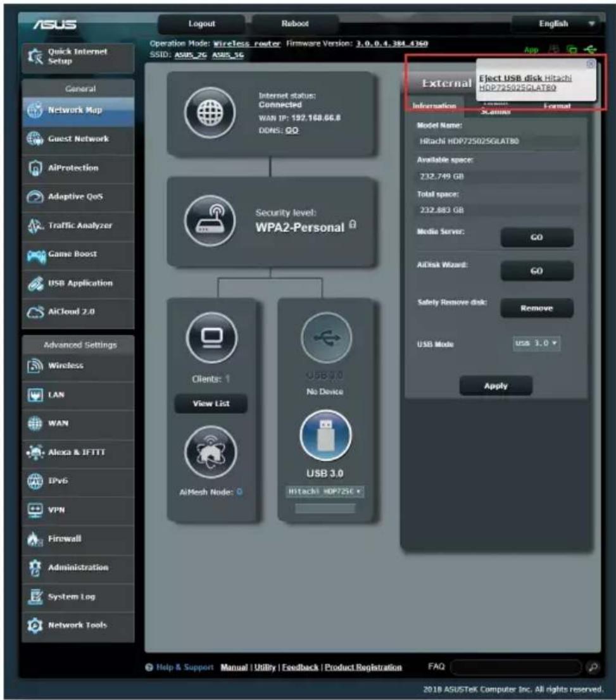This screenshot has height=700, width=616.
Task: Open Game Boost section
Action: pyautogui.click(x=78, y=254)
